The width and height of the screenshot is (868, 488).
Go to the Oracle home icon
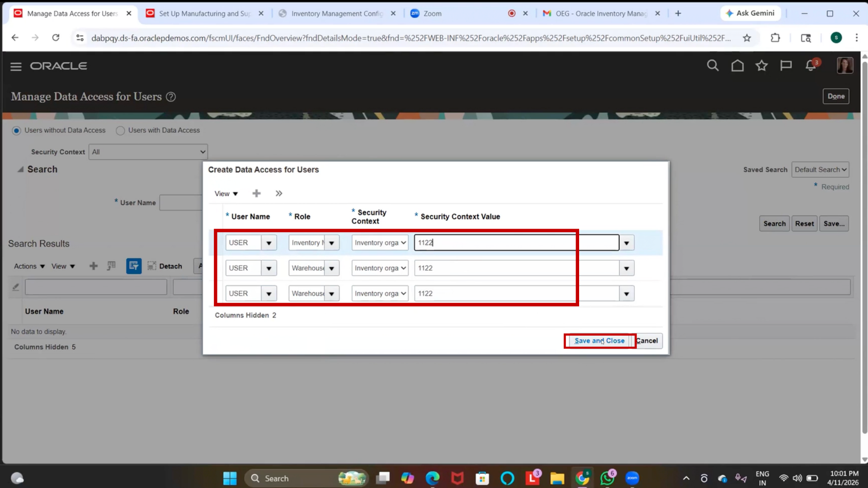coord(737,66)
